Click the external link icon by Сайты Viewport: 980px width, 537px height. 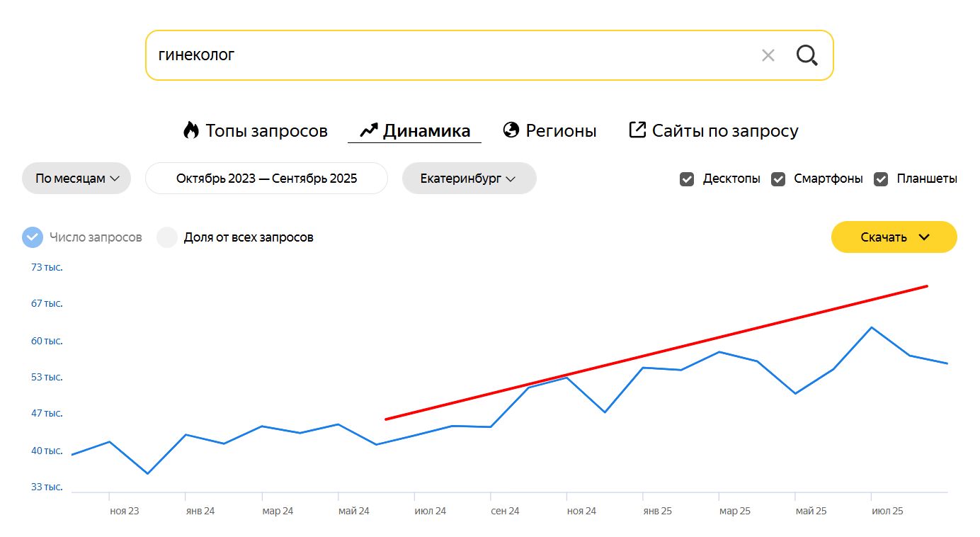click(637, 130)
